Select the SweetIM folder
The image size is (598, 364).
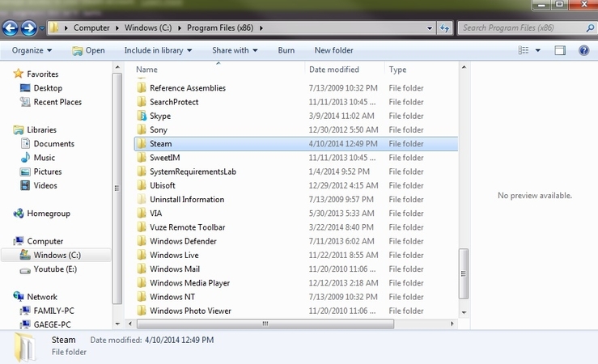coord(164,158)
